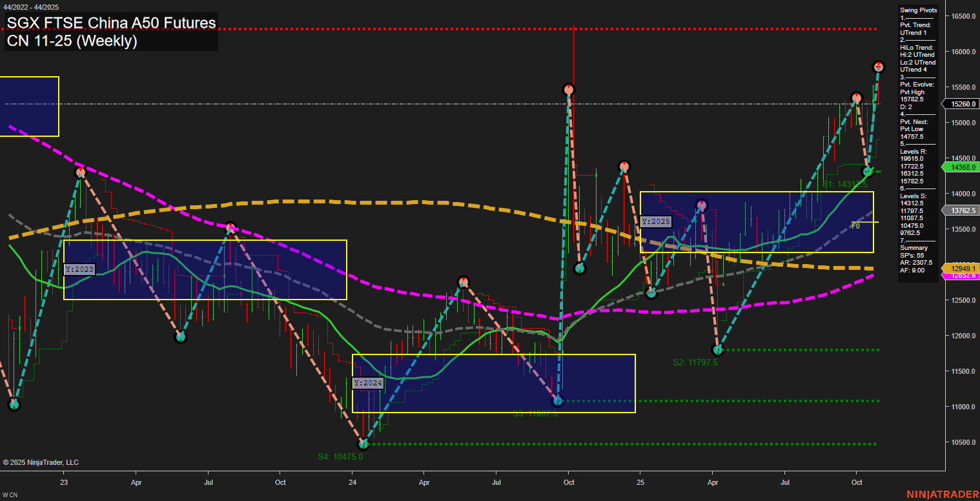This screenshot has width=980, height=501.
Task: Click the Lo:2 UTrend line in panel
Action: tap(917, 63)
